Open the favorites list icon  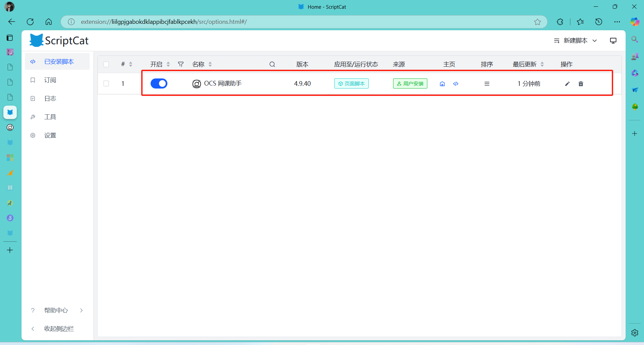[x=580, y=22]
